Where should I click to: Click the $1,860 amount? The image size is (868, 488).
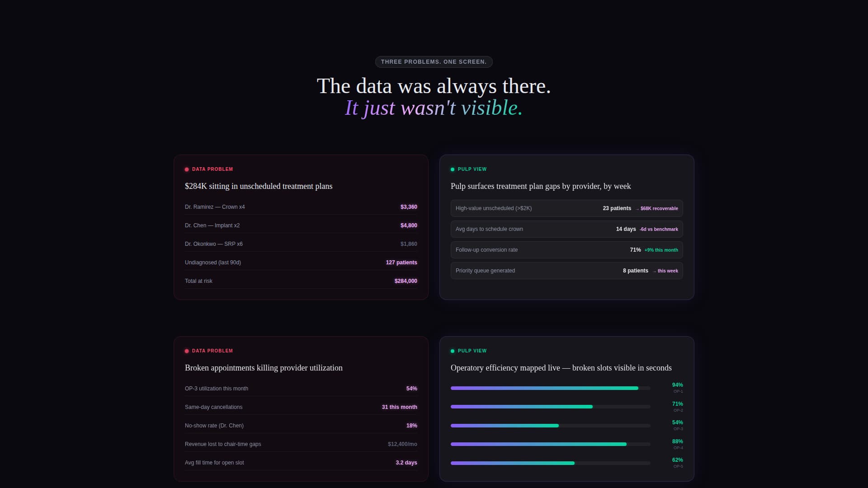point(409,244)
